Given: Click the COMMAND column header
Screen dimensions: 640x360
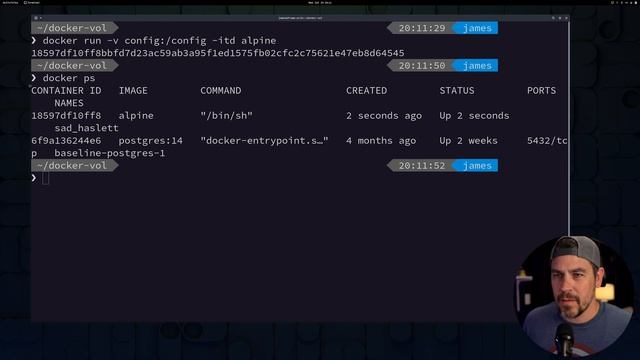Looking at the screenshot, I should click(x=220, y=91).
